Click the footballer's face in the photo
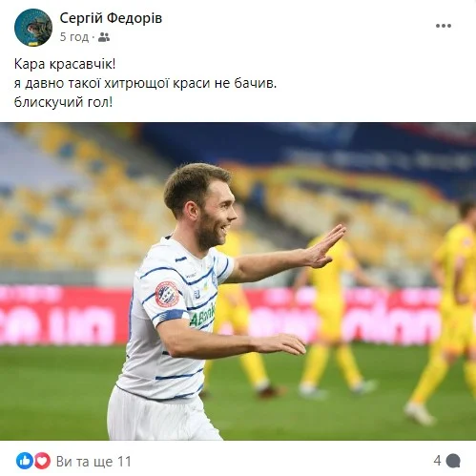The height and width of the screenshot is (476, 476). point(217,217)
